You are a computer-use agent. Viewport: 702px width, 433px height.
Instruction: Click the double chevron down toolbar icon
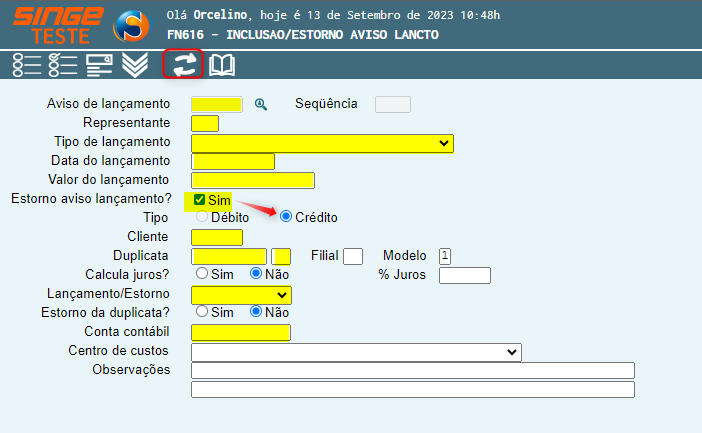coord(135,65)
